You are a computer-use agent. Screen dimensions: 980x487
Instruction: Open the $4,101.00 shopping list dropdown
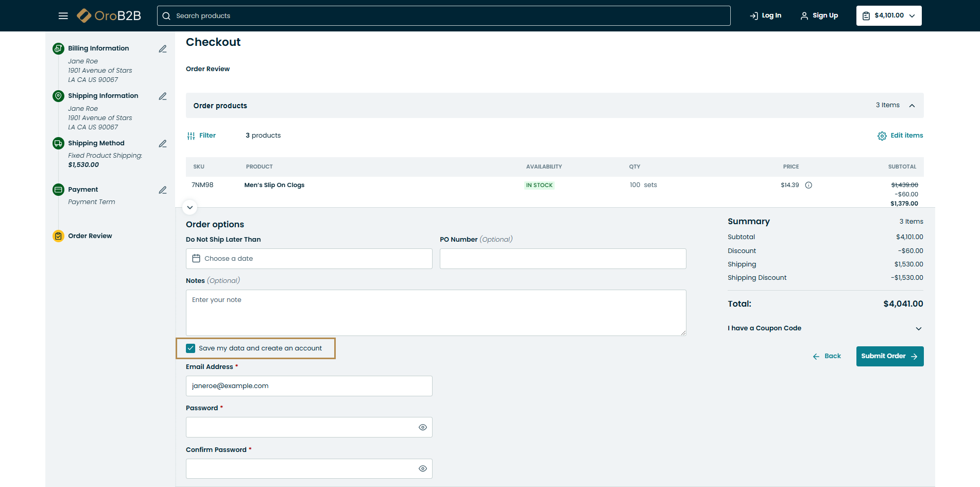click(889, 16)
